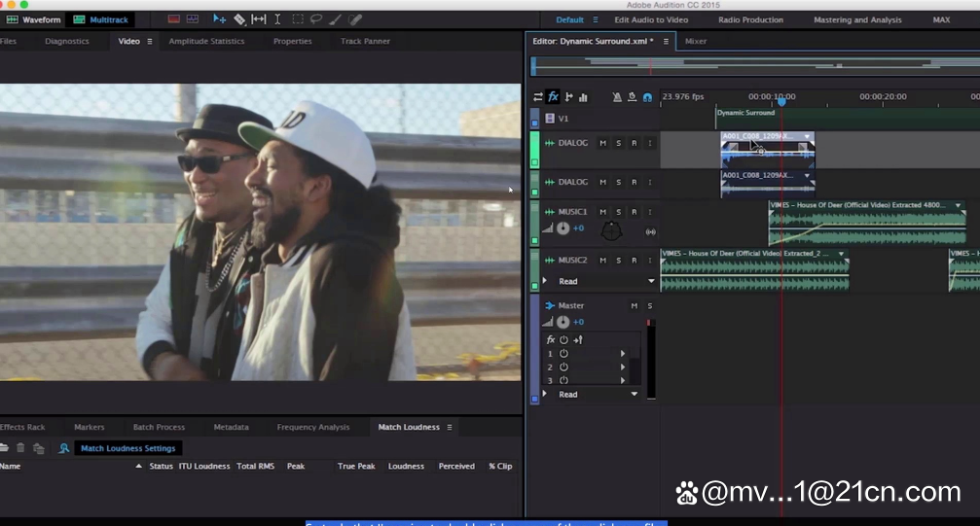
Task: Toggle power for Master effect slot 1
Action: pyautogui.click(x=563, y=354)
